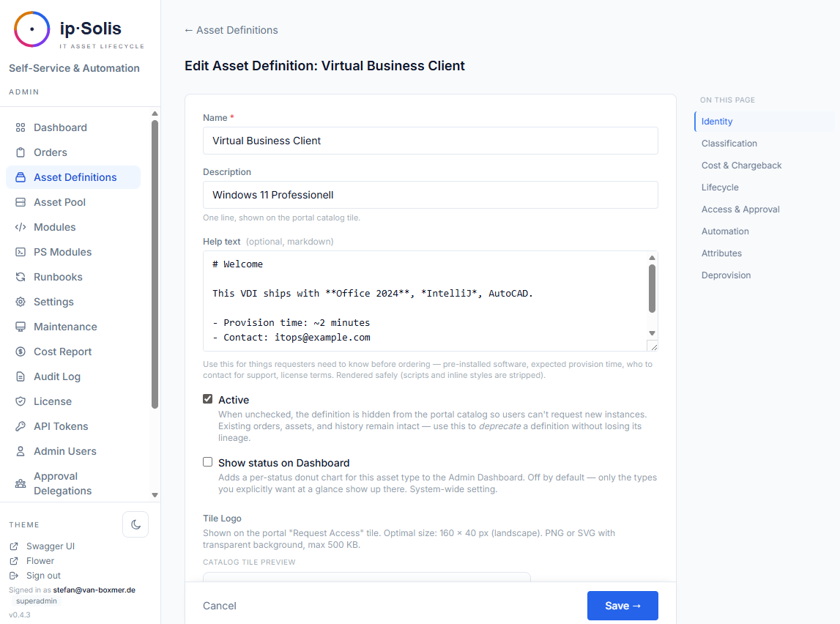Go back to Asset Definitions link

tap(231, 30)
